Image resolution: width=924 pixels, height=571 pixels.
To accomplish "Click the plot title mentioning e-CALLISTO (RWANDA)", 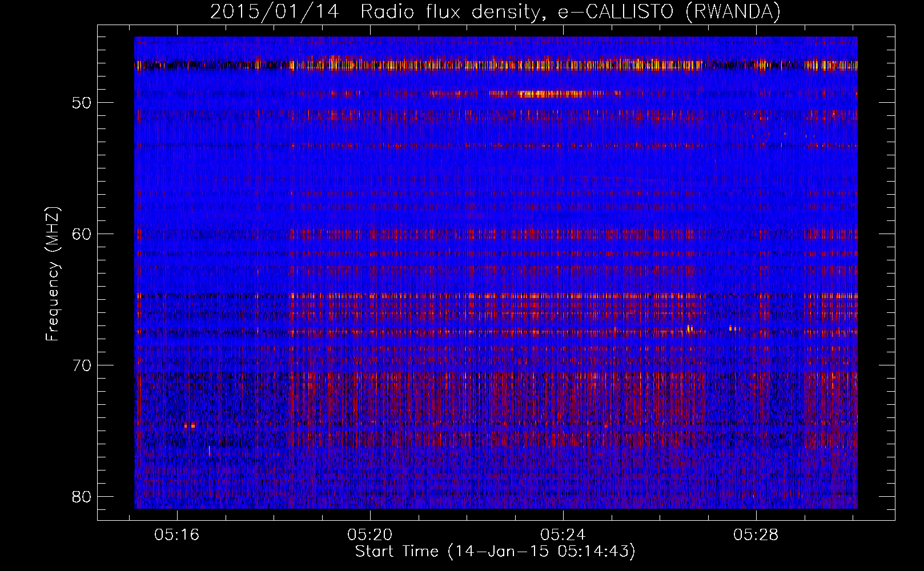I will [495, 12].
